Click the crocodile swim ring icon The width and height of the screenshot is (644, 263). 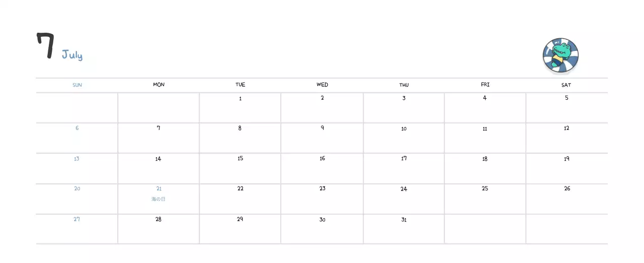click(x=560, y=55)
